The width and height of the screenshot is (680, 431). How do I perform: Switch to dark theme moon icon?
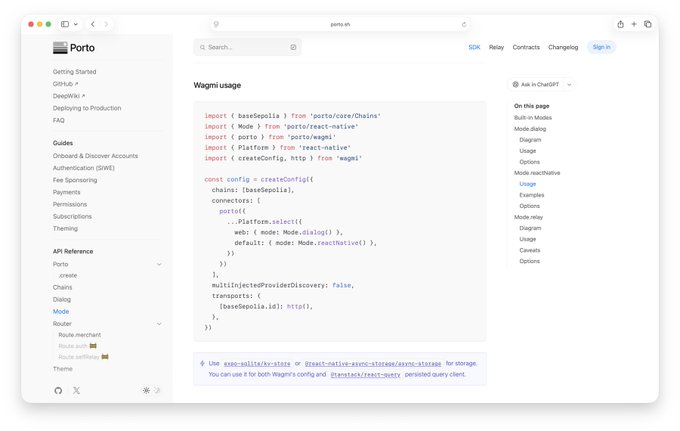click(x=157, y=390)
